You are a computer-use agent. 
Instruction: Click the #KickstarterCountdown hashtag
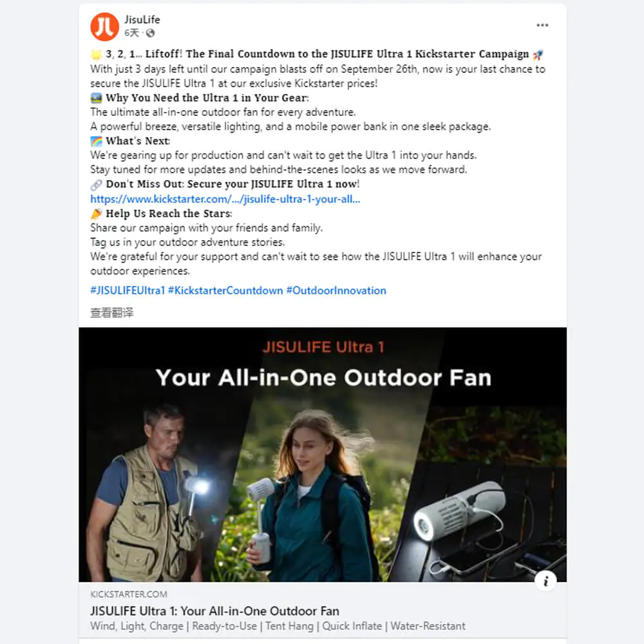(x=225, y=290)
